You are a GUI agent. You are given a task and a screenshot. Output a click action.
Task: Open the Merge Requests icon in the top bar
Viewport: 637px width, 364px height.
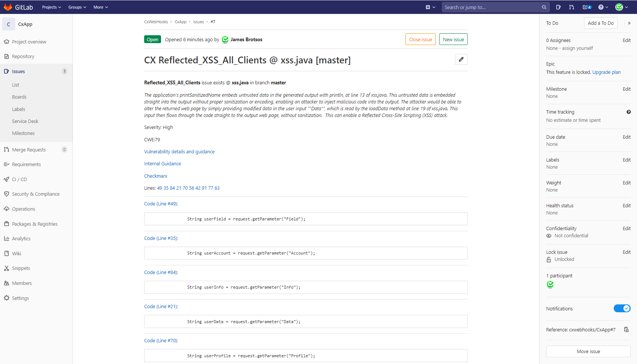(571, 7)
